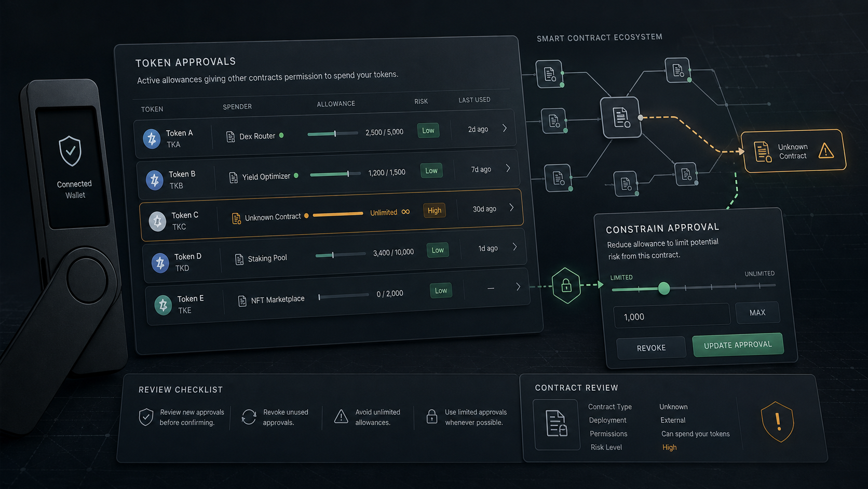This screenshot has width=868, height=489.
Task: Sort by the SPENDER column header
Action: (x=237, y=107)
